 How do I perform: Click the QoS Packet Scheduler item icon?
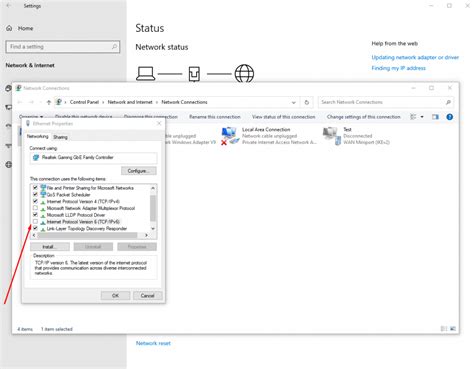(43, 194)
